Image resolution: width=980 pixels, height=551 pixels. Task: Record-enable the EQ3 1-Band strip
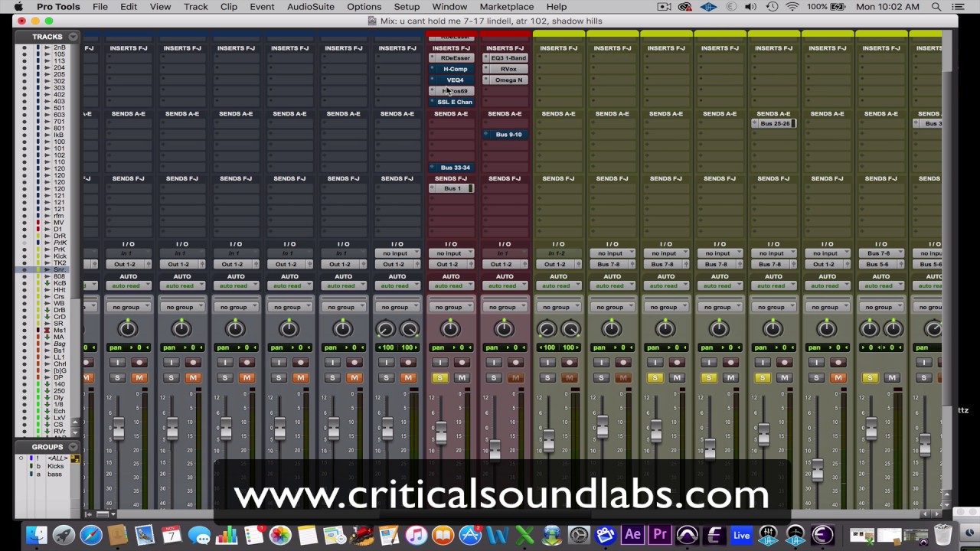(x=515, y=363)
